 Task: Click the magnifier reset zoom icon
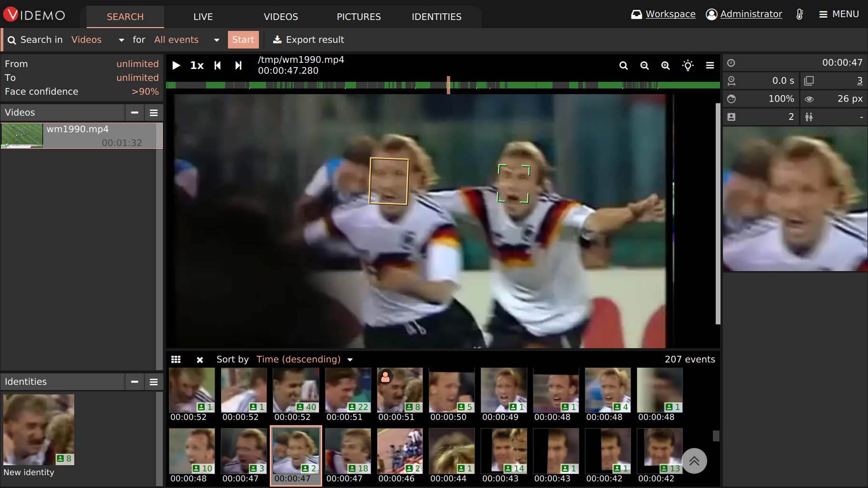click(x=623, y=66)
